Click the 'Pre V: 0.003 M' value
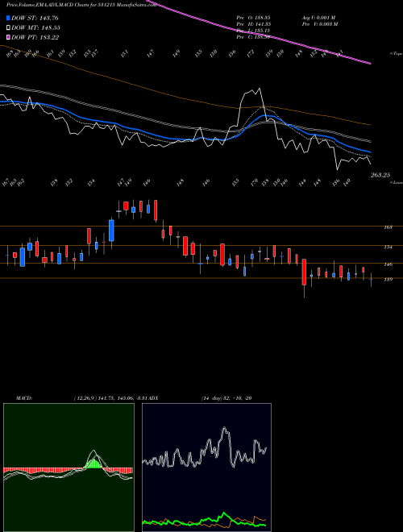Viewport: 403px width, 532px height. pyautogui.click(x=319, y=24)
